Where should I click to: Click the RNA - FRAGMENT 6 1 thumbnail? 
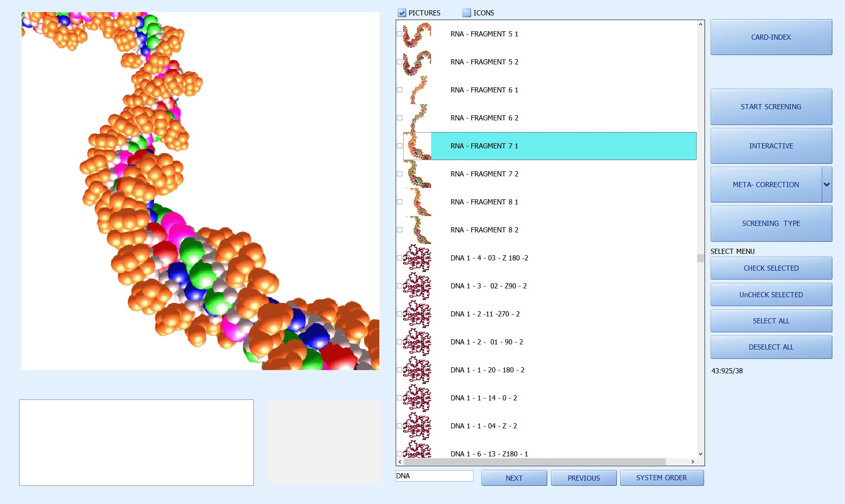(x=417, y=90)
